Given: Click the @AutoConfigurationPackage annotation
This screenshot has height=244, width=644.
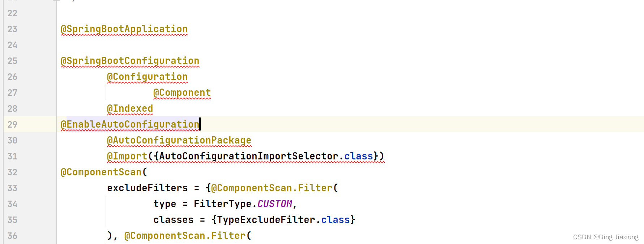Looking at the screenshot, I should 179,140.
